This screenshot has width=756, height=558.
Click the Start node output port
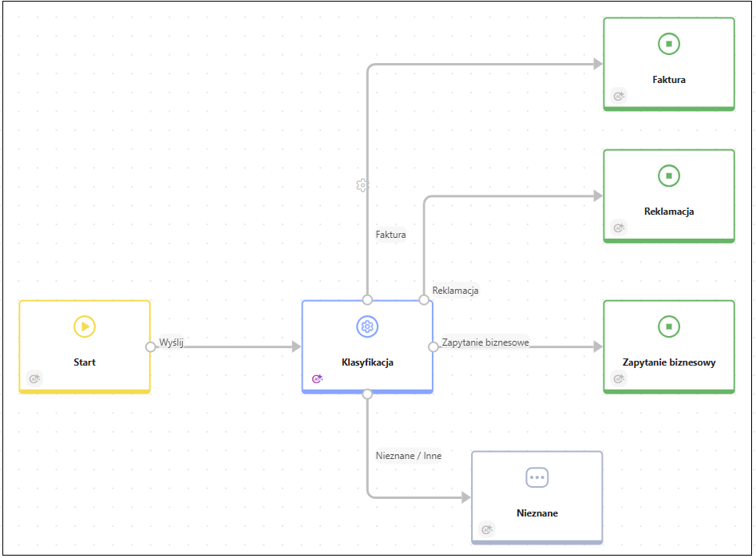150,346
